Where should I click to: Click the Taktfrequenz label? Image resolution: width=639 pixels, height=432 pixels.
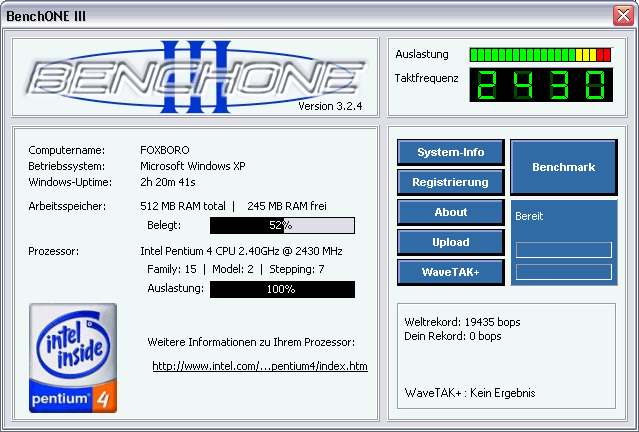pos(426,78)
